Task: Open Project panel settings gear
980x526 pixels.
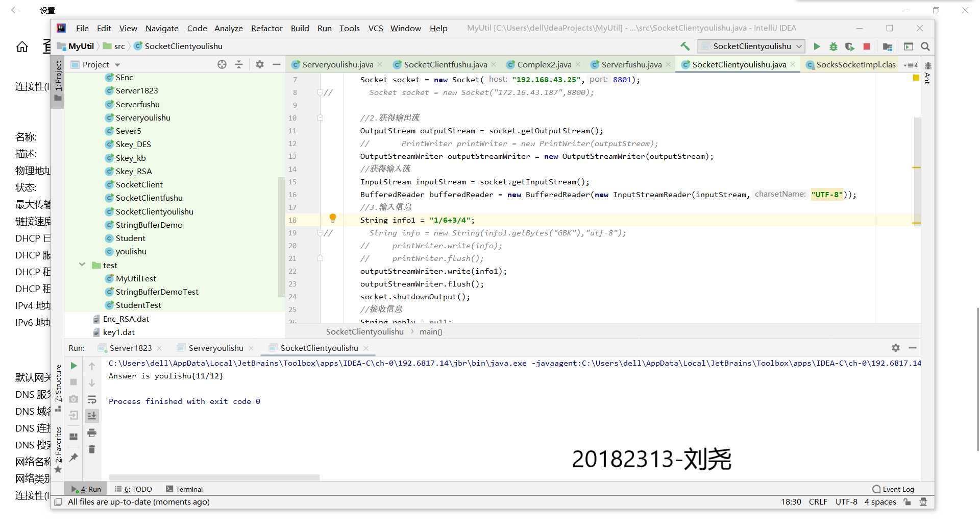Action: click(260, 64)
